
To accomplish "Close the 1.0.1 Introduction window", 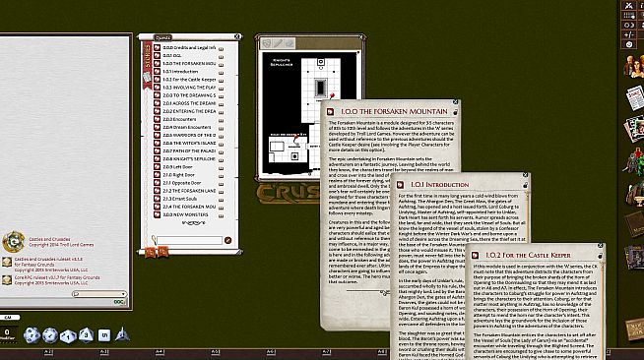I will tap(525, 175).
